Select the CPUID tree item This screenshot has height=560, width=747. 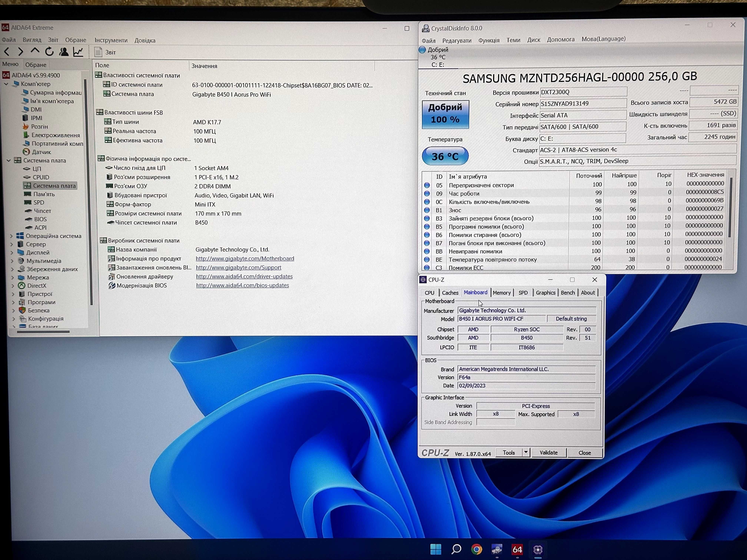click(x=36, y=177)
